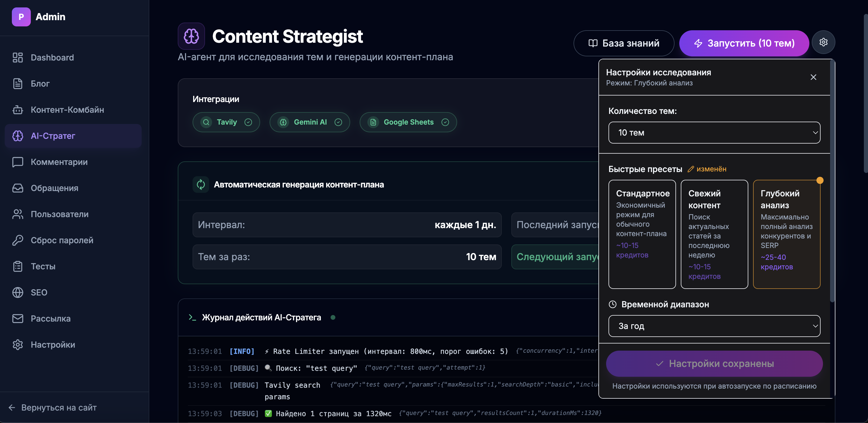Click the pencil изменён indicator icon

coord(691,169)
